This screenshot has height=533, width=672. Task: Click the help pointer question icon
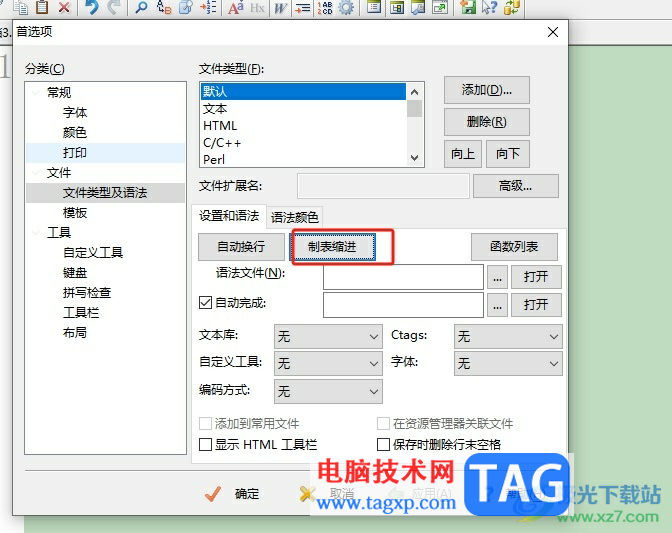point(489,7)
